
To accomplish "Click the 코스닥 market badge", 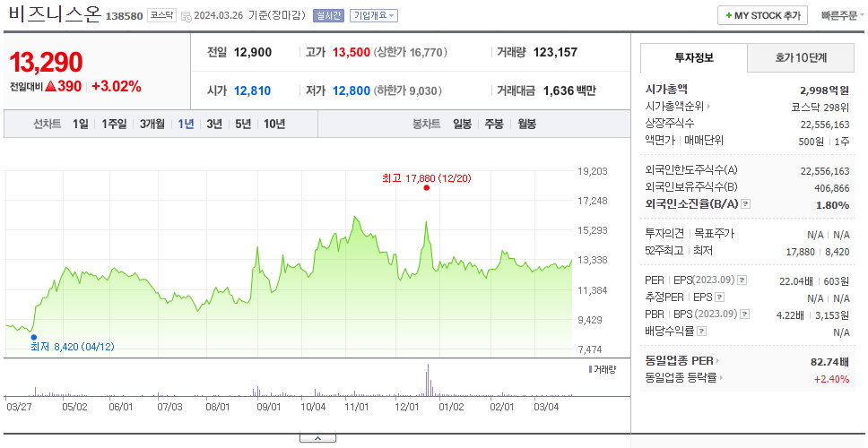I will (x=161, y=15).
